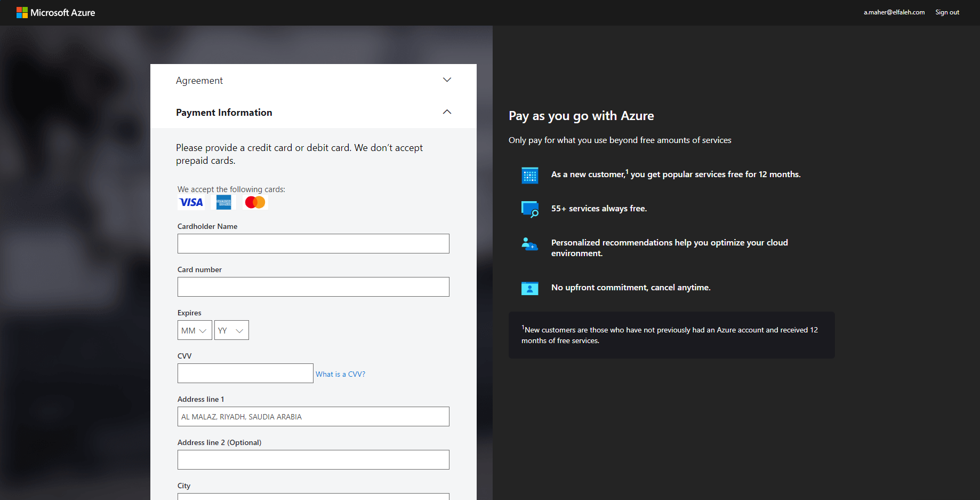Click the Sign out link
Image resolution: width=980 pixels, height=500 pixels.
point(947,12)
